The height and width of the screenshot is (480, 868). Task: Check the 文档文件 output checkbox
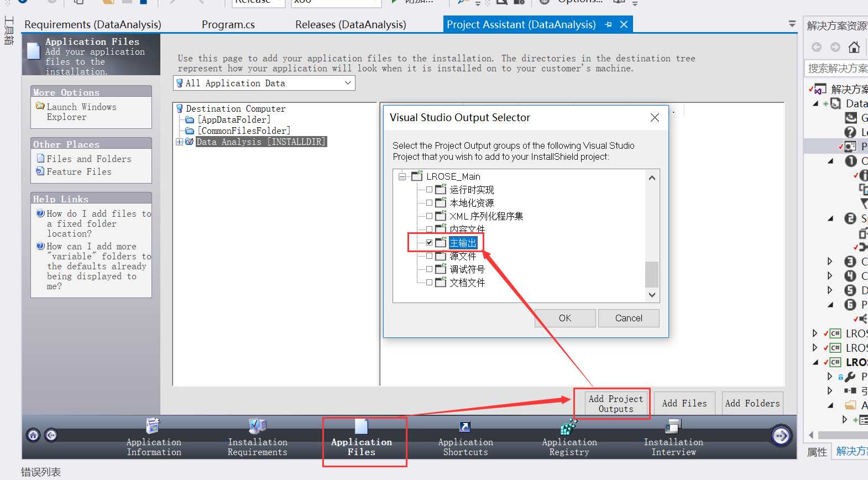click(429, 282)
